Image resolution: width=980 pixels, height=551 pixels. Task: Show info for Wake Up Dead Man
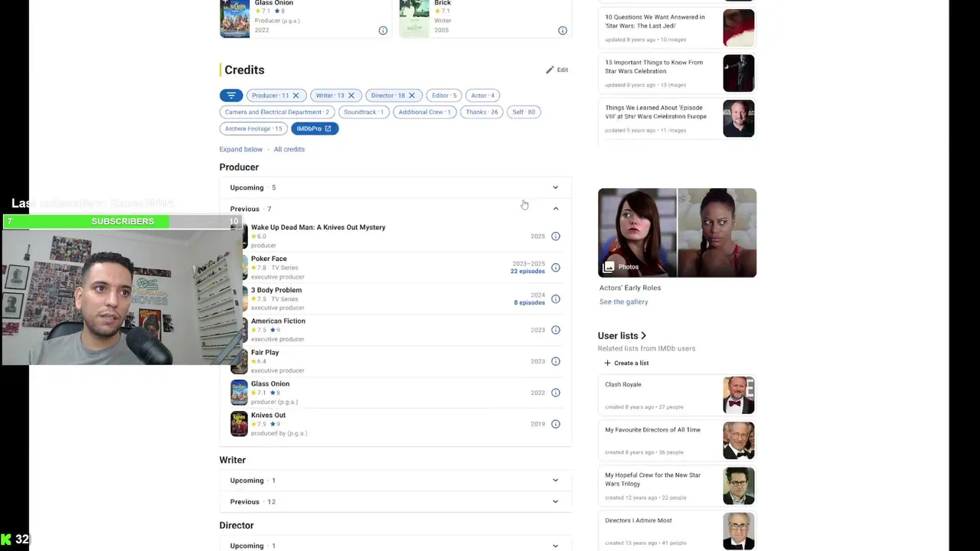click(556, 236)
